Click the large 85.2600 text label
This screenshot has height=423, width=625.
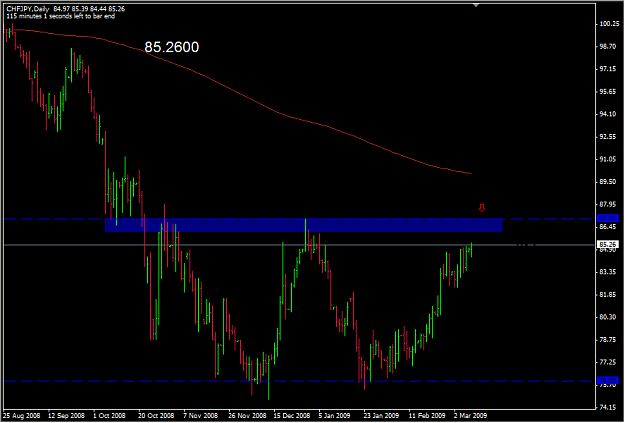tap(171, 47)
